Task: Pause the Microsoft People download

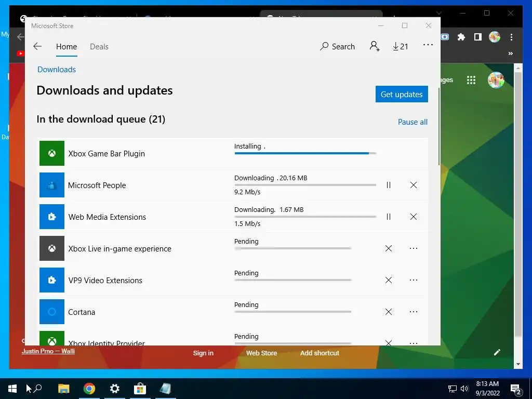Action: (x=389, y=185)
